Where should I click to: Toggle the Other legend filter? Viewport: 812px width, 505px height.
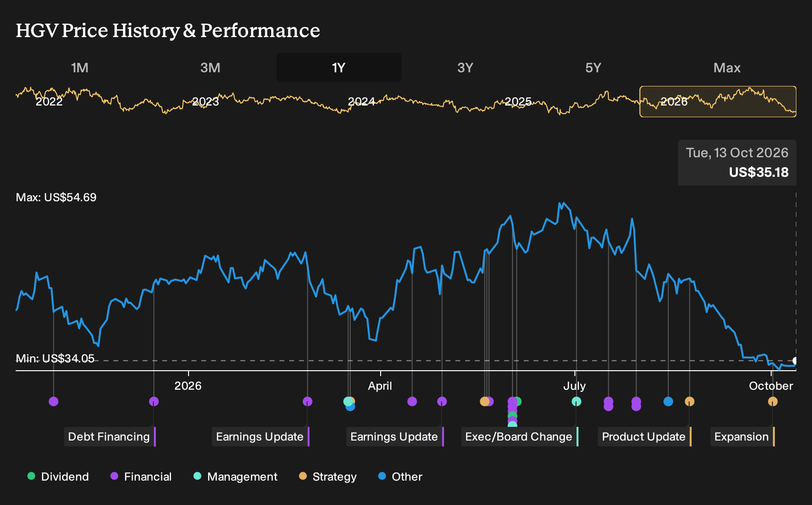pos(400,477)
